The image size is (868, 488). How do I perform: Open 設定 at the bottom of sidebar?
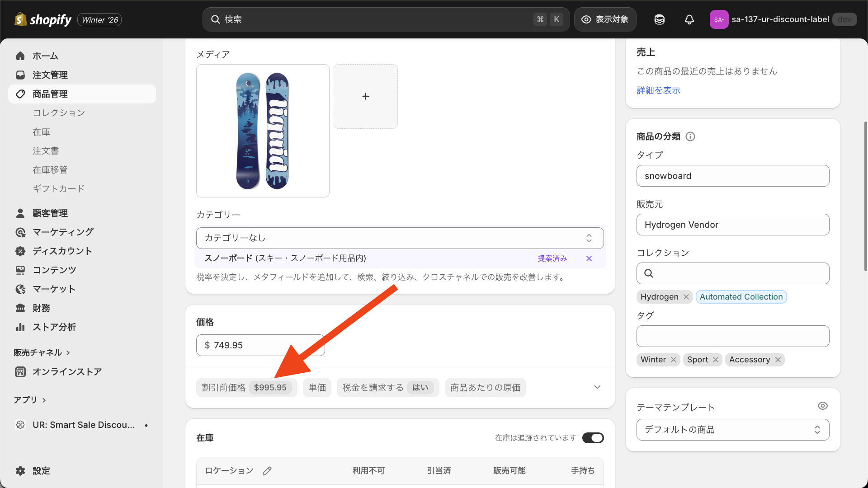tap(42, 470)
